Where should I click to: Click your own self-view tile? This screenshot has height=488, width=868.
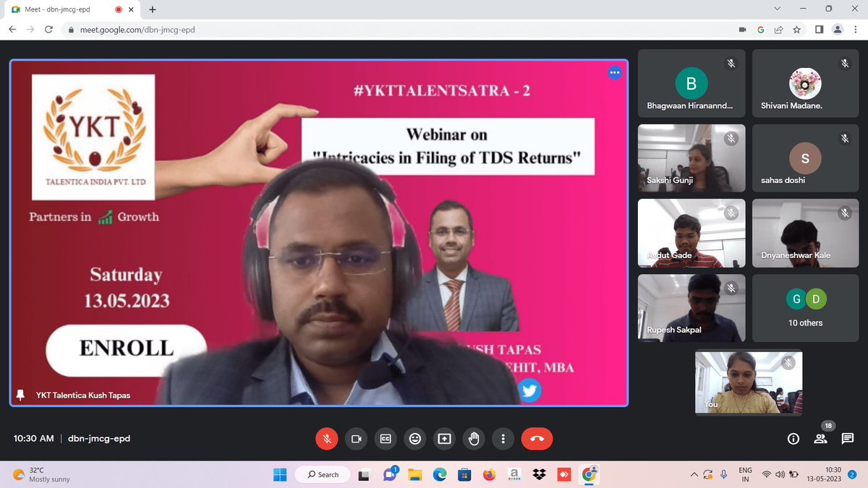pyautogui.click(x=749, y=382)
